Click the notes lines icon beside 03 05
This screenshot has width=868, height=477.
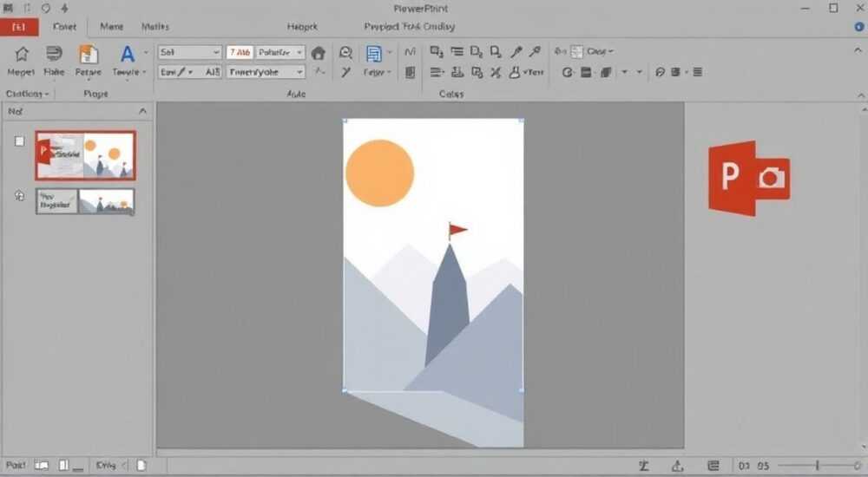[x=713, y=466]
